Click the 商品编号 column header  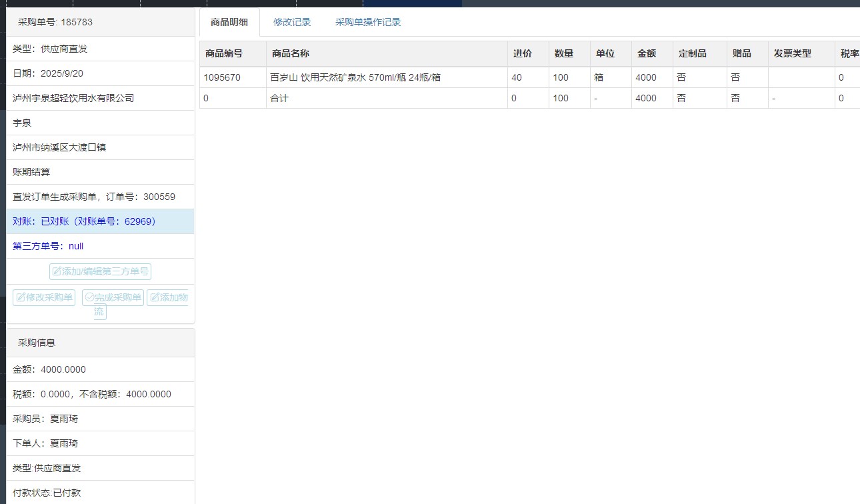224,53
